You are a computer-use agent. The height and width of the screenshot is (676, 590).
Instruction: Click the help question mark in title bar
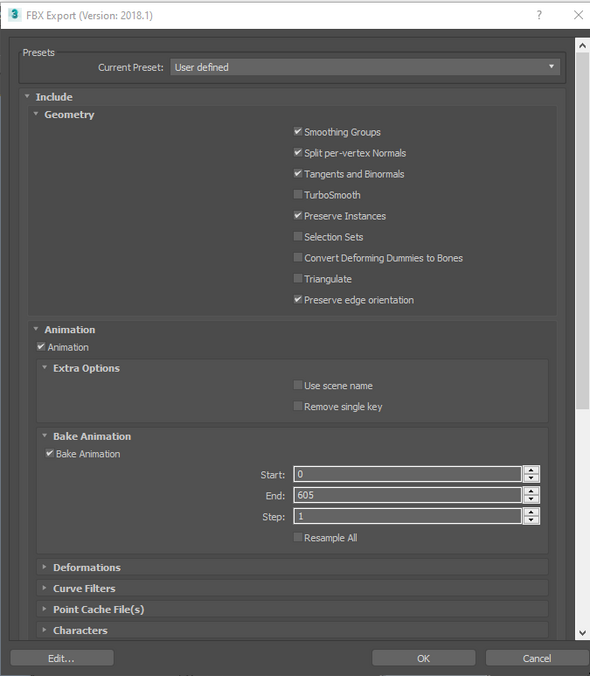(x=539, y=15)
